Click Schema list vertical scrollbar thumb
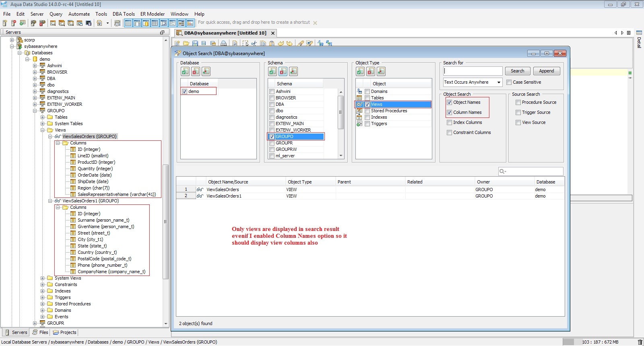 pos(341,112)
